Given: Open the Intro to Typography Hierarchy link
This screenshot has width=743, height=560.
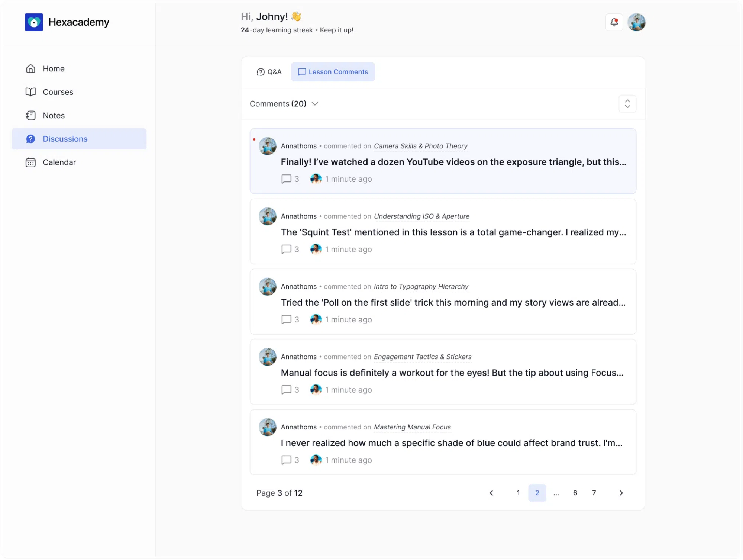Looking at the screenshot, I should [421, 287].
